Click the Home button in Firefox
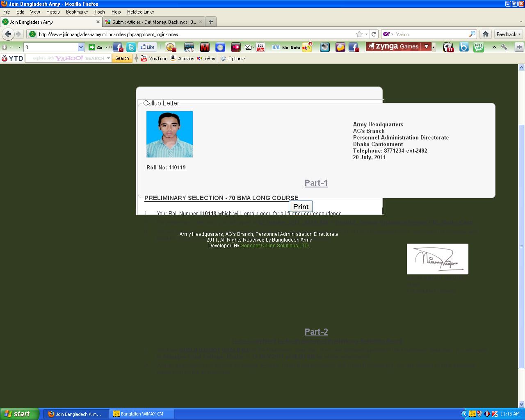Image resolution: width=525 pixels, height=420 pixels. click(x=486, y=34)
